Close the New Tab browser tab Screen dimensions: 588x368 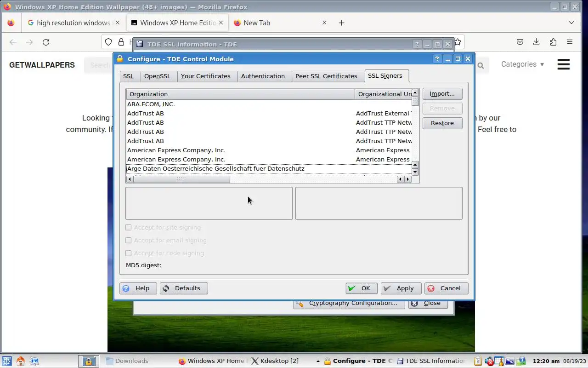tap(324, 23)
